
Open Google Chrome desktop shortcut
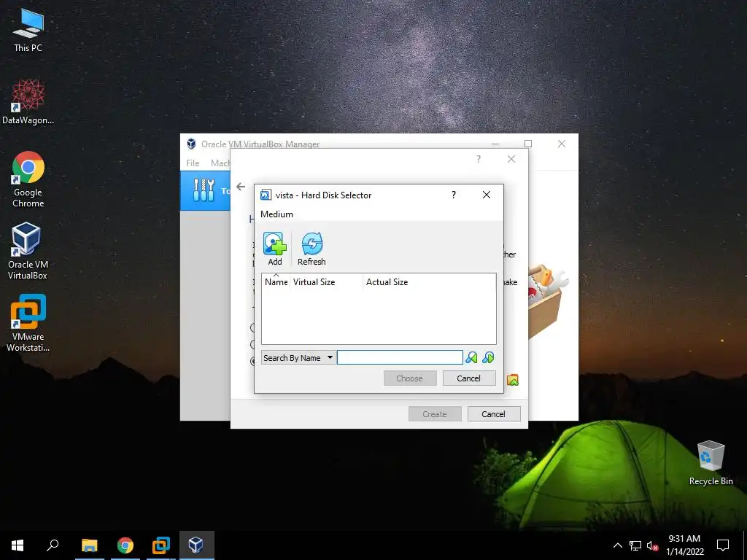point(28,179)
